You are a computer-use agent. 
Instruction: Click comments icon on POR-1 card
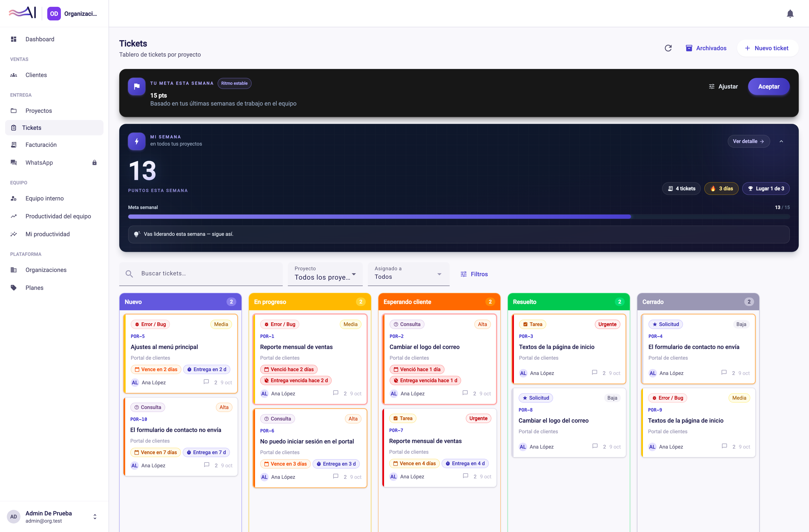tap(336, 393)
